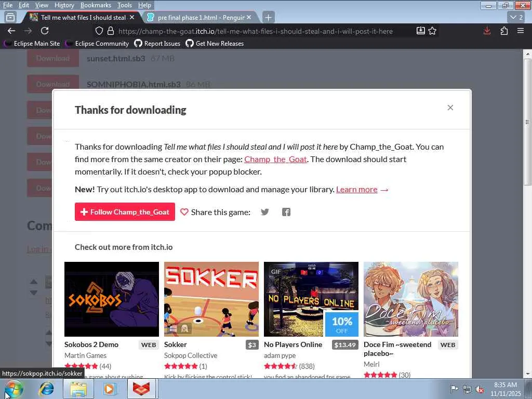Open the downloads panel arrow icon
Screen dimensions: 532x399
coord(487,31)
